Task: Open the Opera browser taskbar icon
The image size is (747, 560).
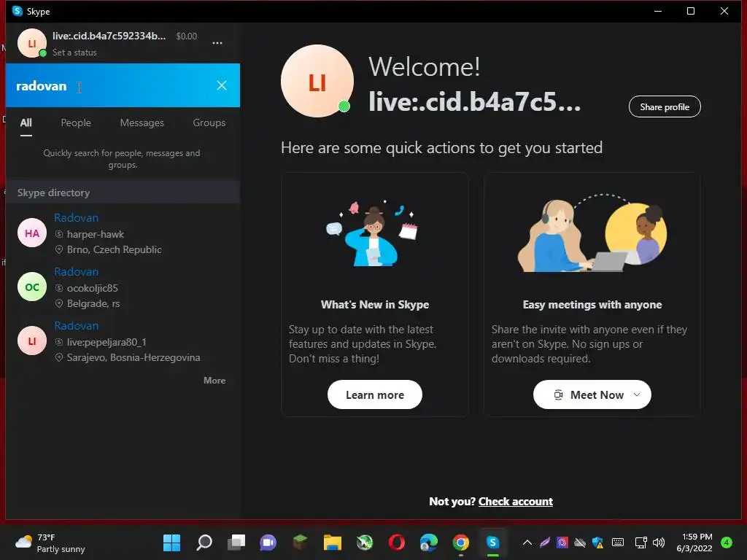Action: [x=396, y=542]
